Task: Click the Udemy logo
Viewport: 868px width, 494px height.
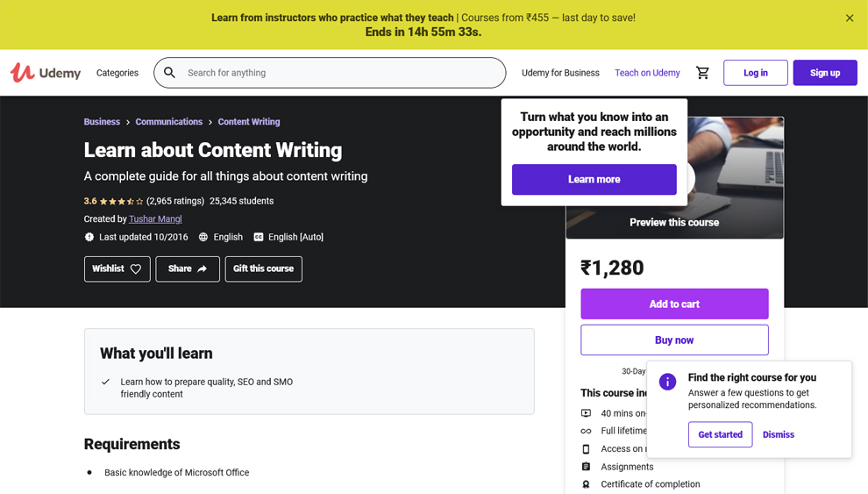Action: 46,73
